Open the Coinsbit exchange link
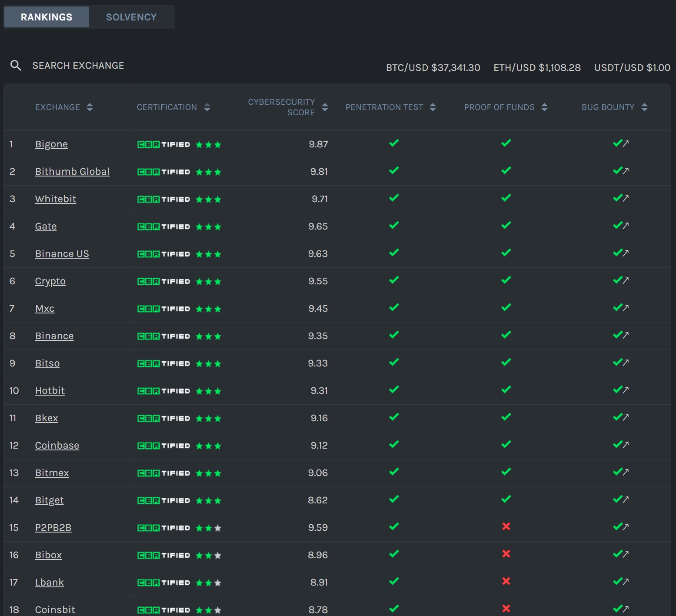 point(55,610)
